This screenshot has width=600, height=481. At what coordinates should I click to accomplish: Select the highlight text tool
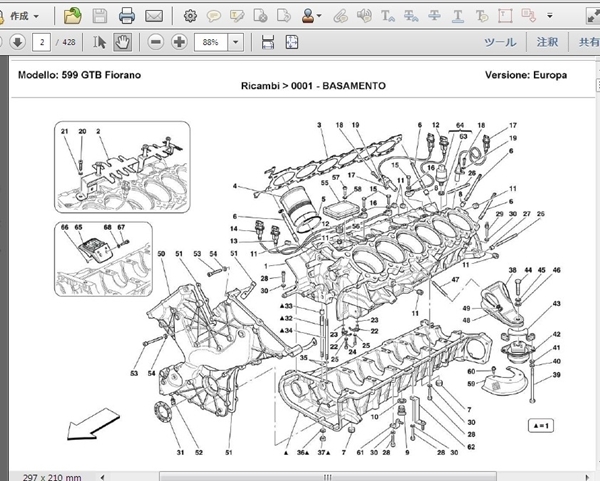(x=237, y=16)
